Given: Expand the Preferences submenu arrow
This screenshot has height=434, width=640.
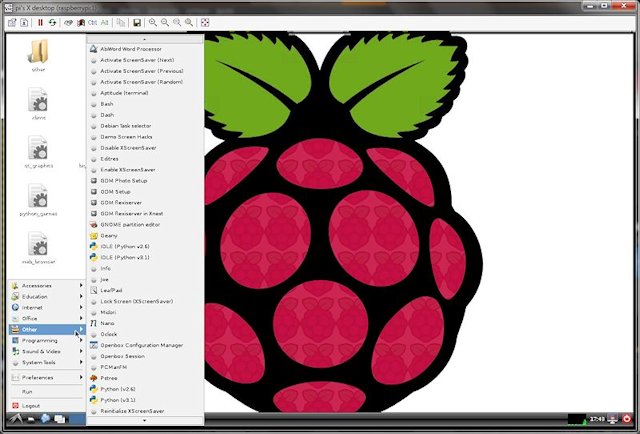Looking at the screenshot, I should click(x=81, y=378).
